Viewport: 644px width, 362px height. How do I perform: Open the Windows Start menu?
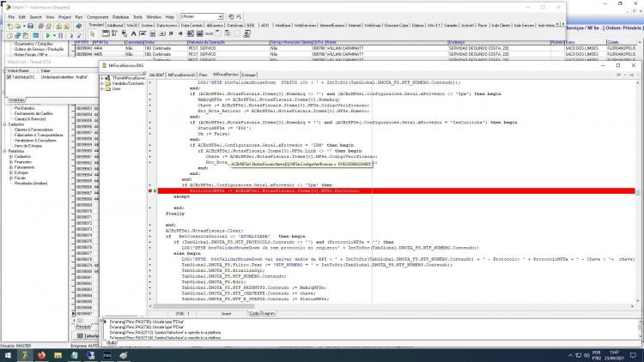coord(8,355)
